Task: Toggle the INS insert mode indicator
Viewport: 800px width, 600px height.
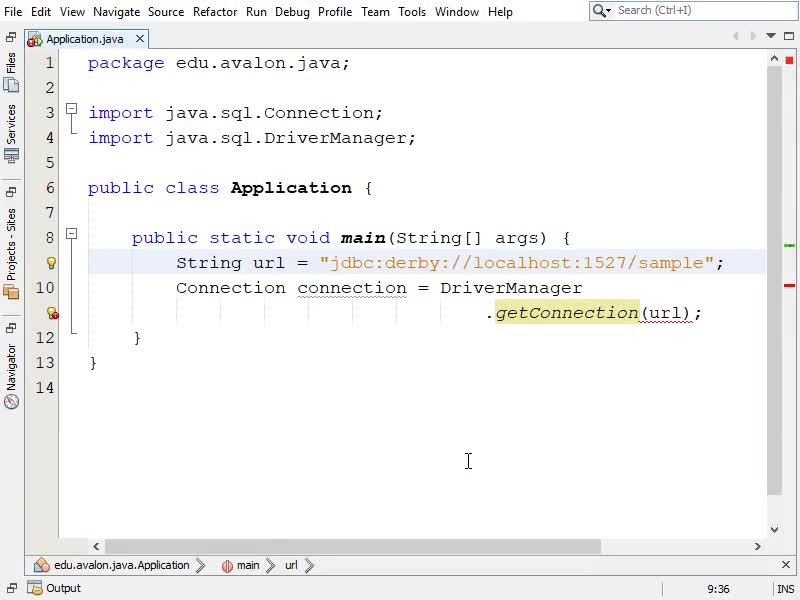Action: pyautogui.click(x=785, y=589)
